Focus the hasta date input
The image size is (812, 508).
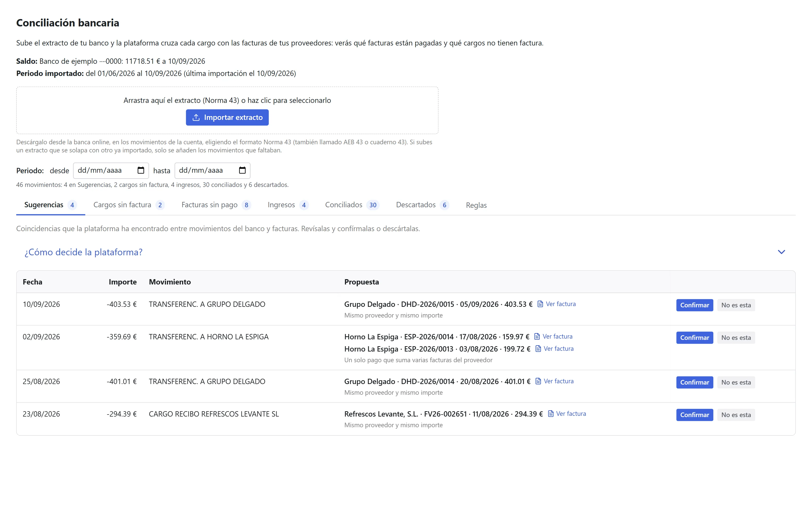(x=212, y=170)
